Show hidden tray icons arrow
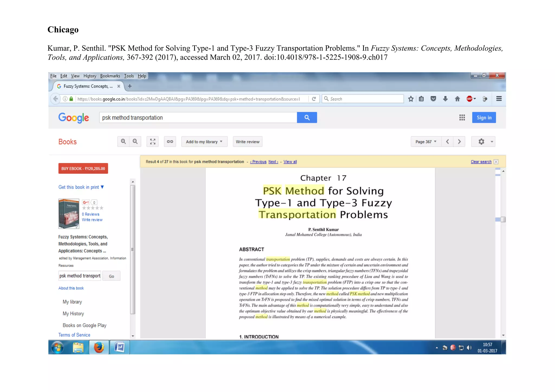555x392 pixels. click(x=437, y=348)
